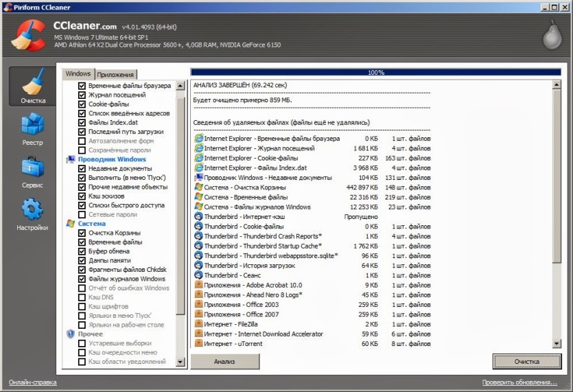This screenshot has height=392, width=573.
Task: Select the Проводник Windows group heading
Action: [x=112, y=159]
